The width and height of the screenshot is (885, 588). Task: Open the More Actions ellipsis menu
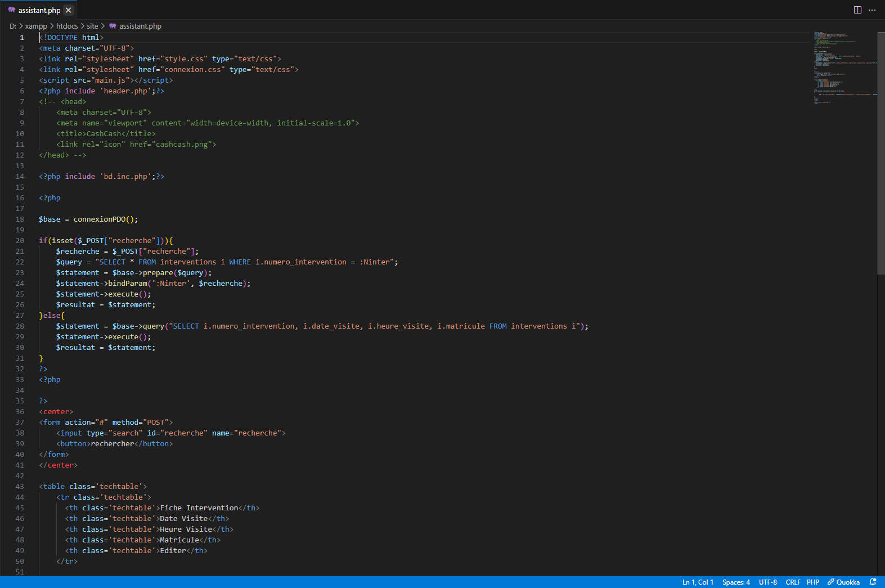[872, 10]
